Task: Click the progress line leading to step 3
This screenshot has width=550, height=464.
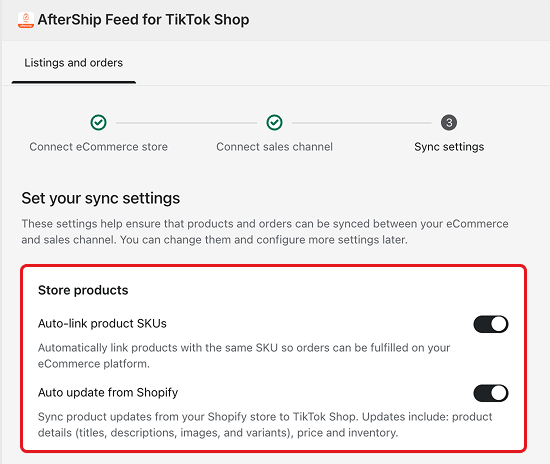Action: pyautogui.click(x=362, y=123)
